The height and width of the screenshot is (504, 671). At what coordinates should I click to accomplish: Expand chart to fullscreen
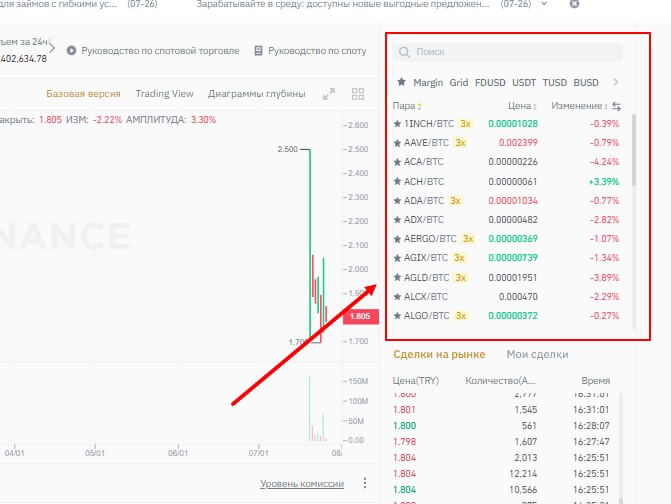(x=328, y=95)
